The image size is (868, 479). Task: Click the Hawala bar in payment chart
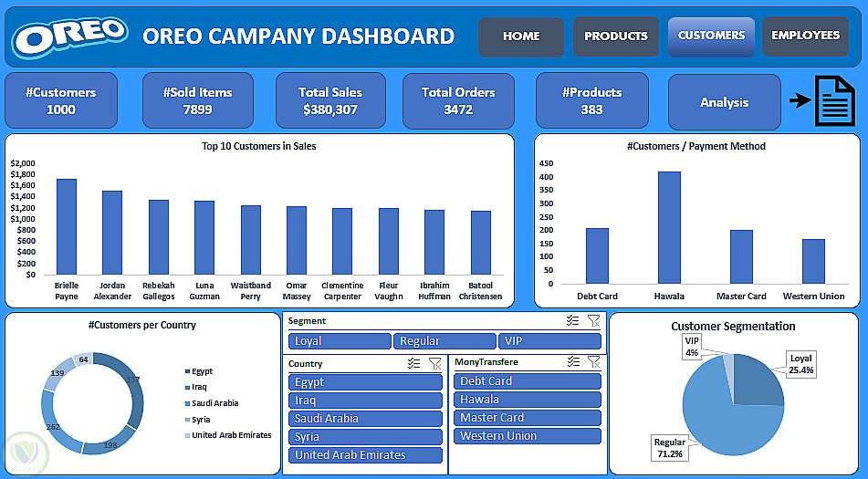[x=669, y=228]
